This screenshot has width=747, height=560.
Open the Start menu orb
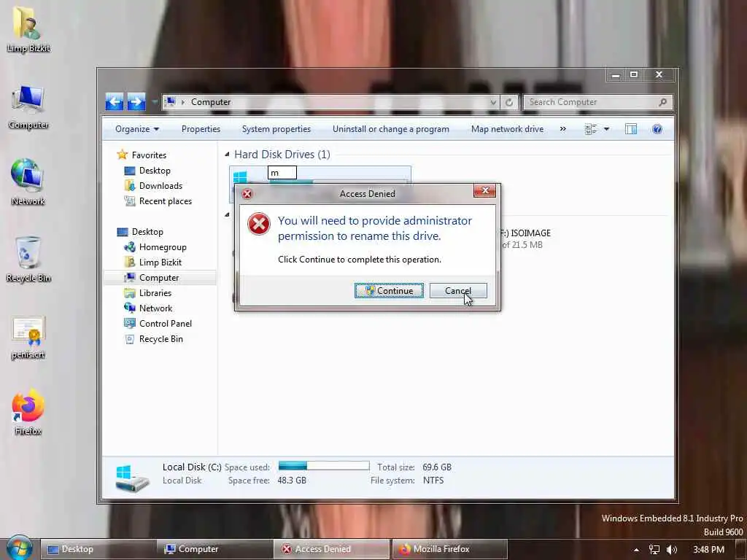click(19, 548)
